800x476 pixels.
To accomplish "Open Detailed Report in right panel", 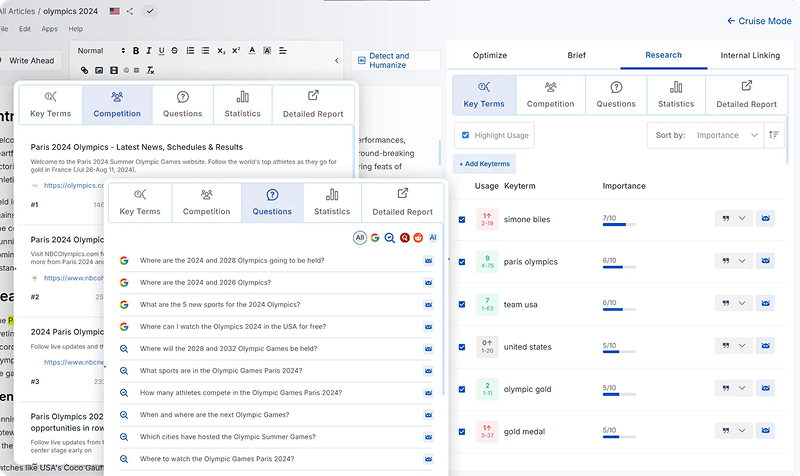I will point(746,95).
